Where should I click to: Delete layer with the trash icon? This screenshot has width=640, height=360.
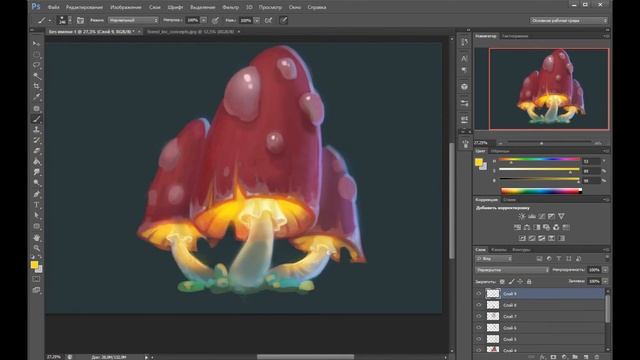[x=596, y=357]
